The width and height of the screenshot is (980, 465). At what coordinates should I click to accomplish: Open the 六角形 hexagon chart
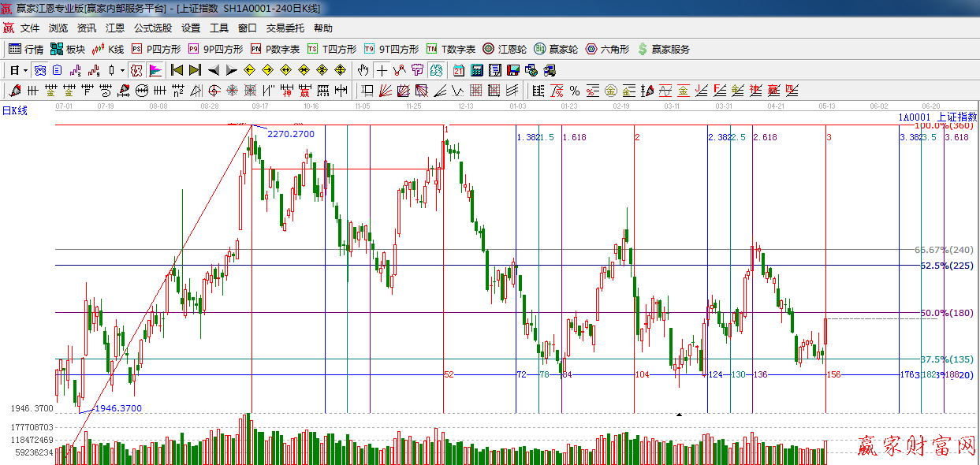(x=607, y=49)
